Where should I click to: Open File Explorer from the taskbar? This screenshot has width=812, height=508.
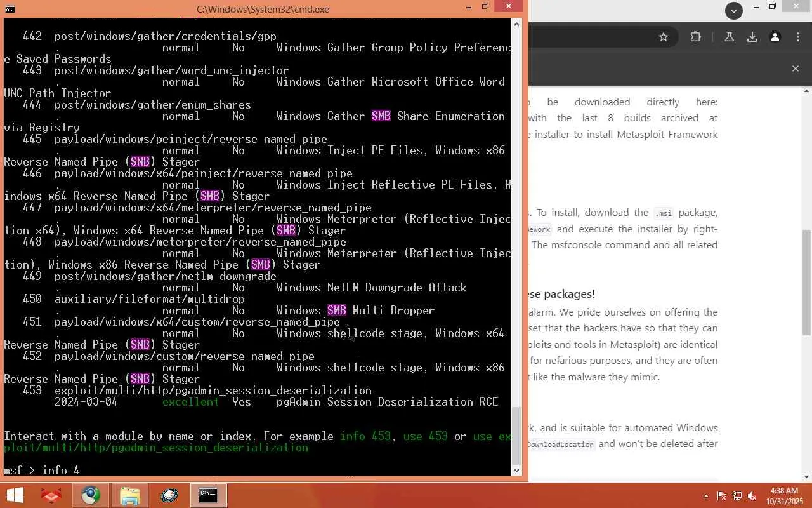click(x=130, y=495)
